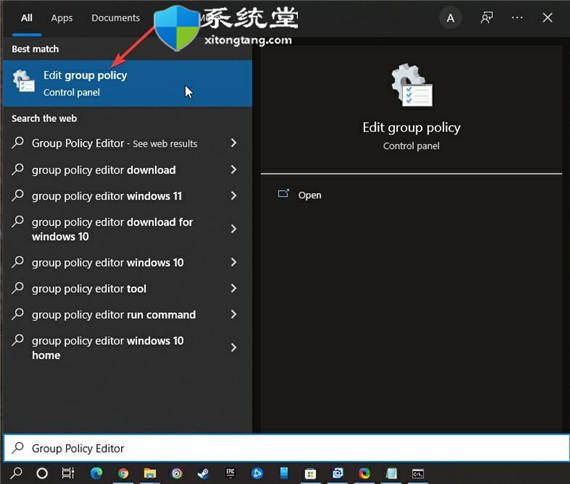Expand 'Group Policy Editor - See web results' arrow
The height and width of the screenshot is (484, 570).
click(x=234, y=143)
